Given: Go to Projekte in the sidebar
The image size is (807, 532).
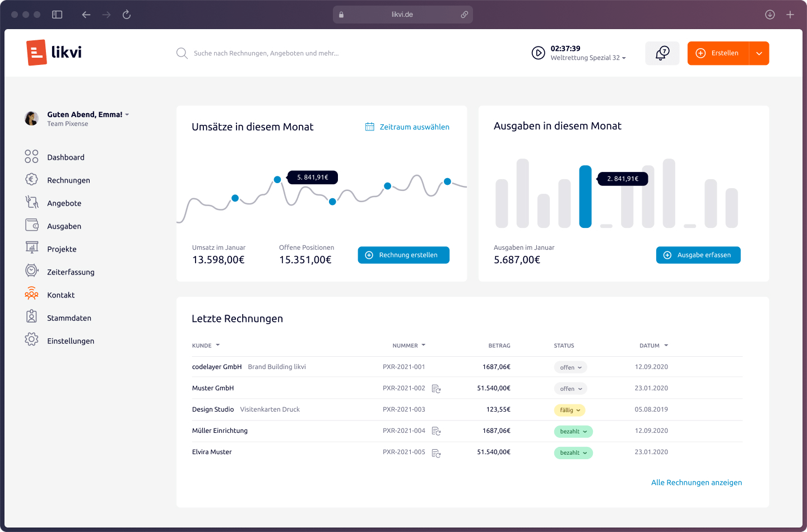Looking at the screenshot, I should click(62, 249).
